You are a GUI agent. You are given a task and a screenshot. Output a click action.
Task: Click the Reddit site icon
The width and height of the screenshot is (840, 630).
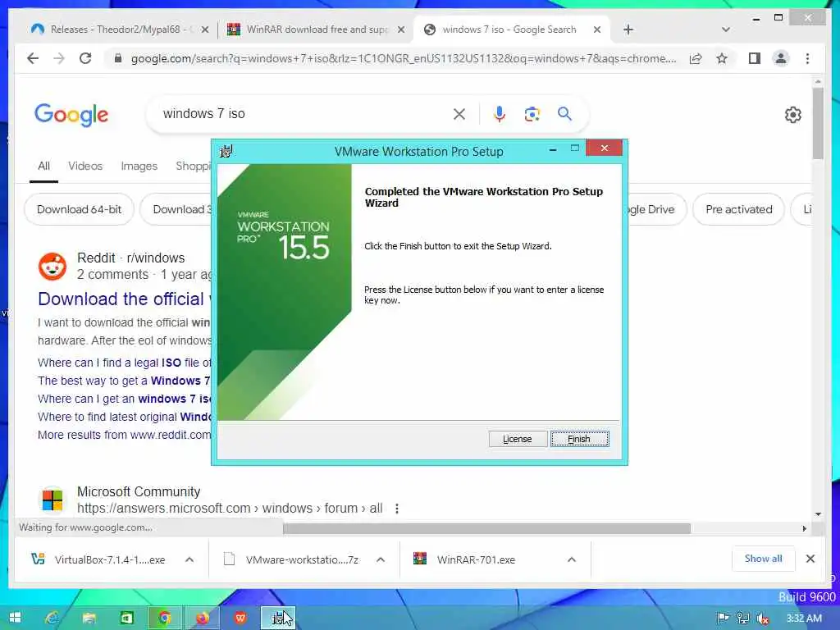click(52, 267)
